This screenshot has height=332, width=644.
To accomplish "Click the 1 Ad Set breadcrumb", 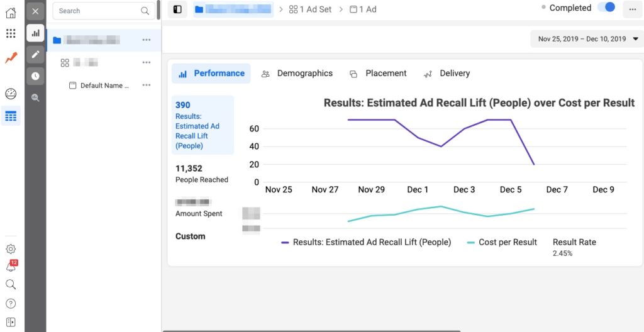I will click(x=310, y=9).
